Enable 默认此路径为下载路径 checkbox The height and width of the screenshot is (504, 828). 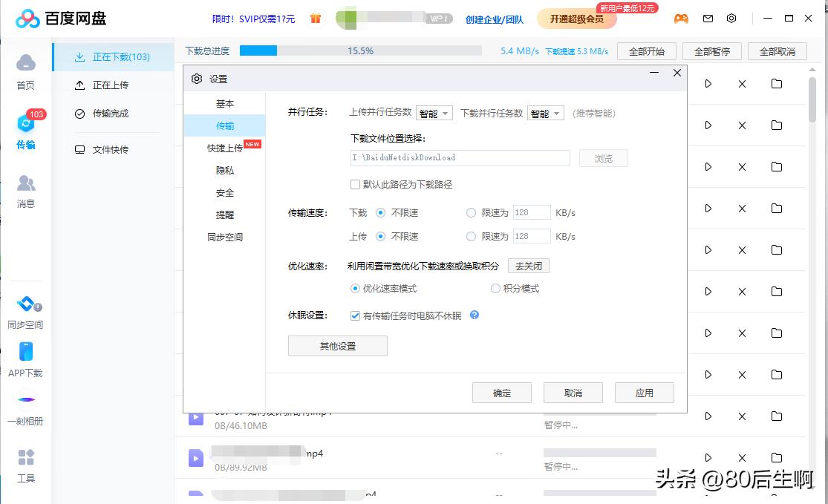click(x=355, y=184)
